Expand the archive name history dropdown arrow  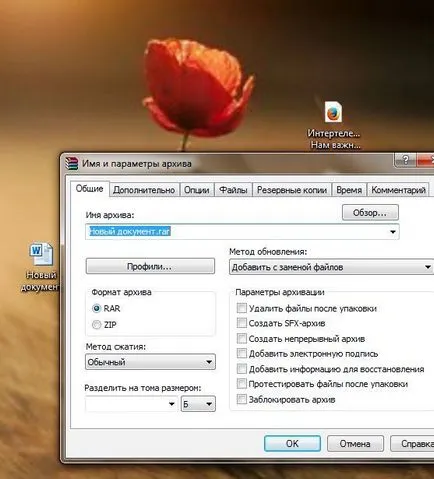pyautogui.click(x=393, y=232)
